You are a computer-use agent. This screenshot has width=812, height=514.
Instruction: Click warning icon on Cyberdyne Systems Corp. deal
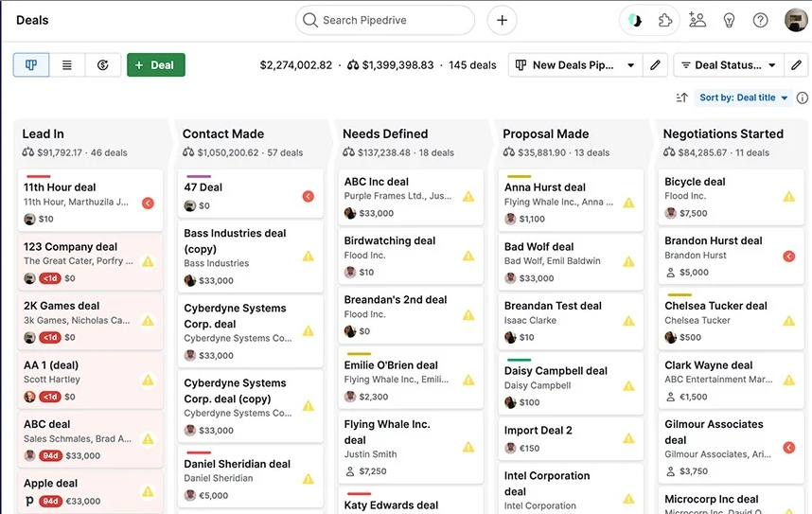pyautogui.click(x=309, y=330)
